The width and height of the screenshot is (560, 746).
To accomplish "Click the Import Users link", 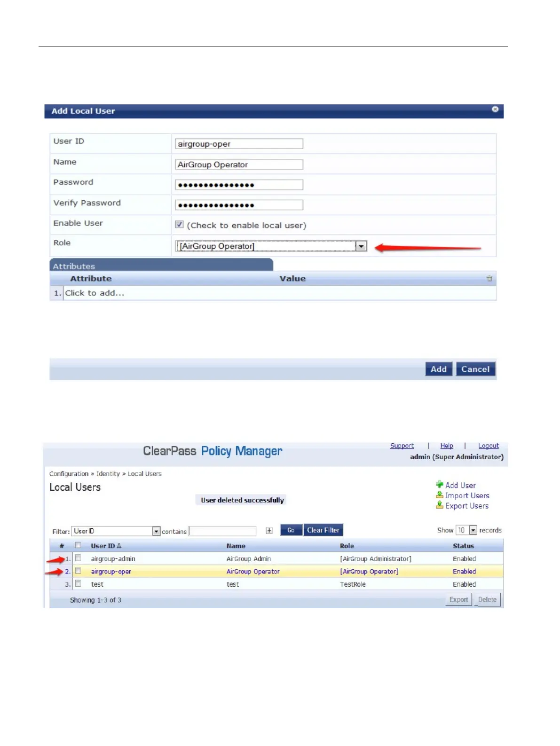I will pos(467,495).
